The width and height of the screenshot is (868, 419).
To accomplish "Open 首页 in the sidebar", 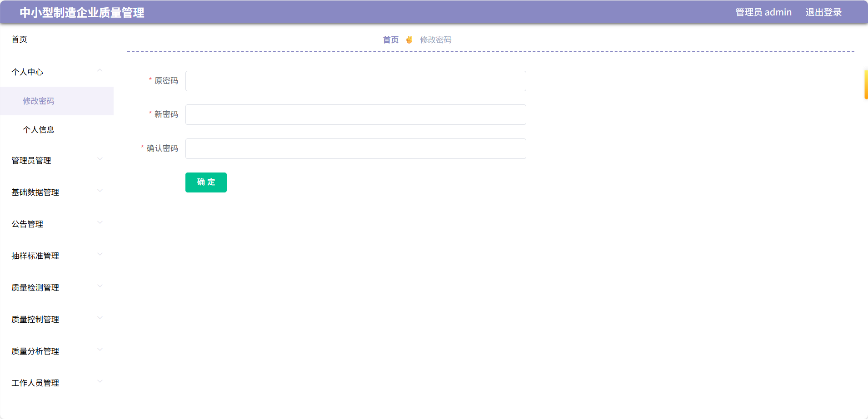I will (x=19, y=39).
